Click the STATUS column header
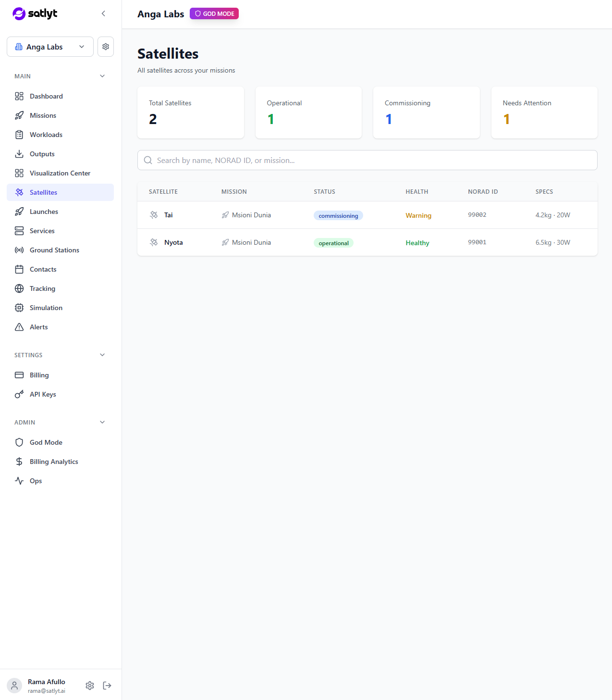The height and width of the screenshot is (700, 612). click(x=325, y=191)
